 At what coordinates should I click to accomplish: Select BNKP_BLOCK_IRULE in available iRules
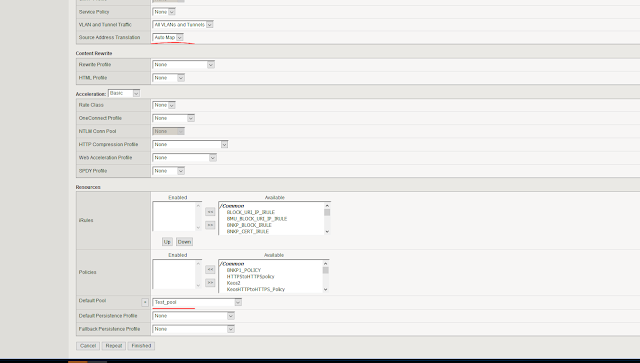point(249,225)
